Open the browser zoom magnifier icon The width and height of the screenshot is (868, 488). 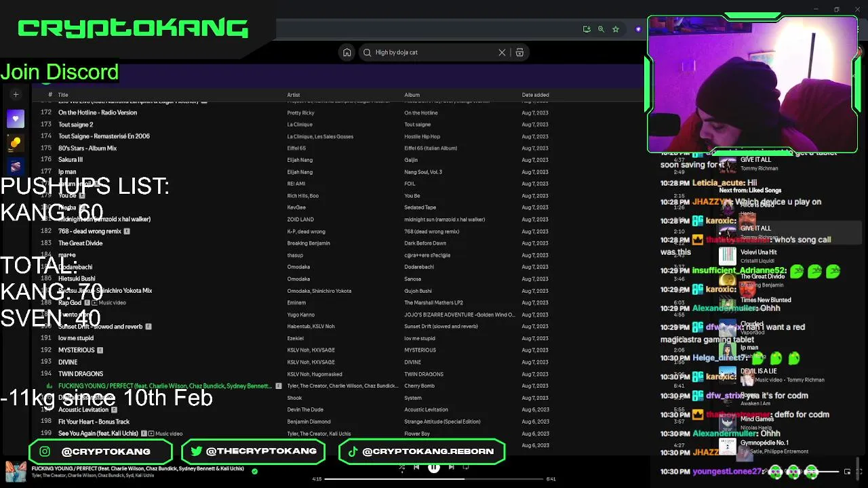point(601,29)
